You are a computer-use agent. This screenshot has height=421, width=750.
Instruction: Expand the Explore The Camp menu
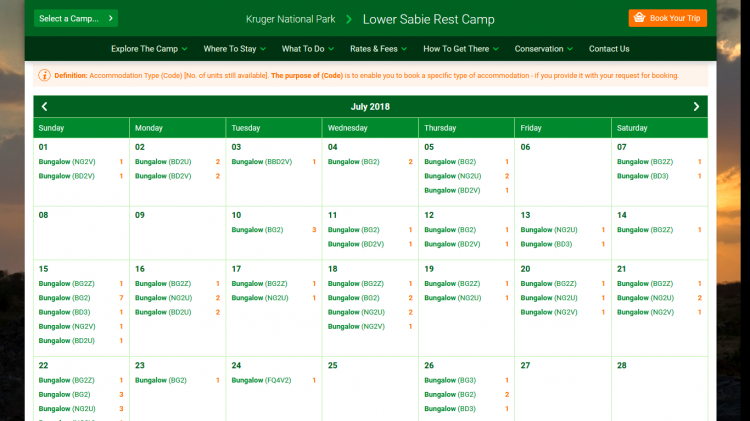[x=149, y=49]
